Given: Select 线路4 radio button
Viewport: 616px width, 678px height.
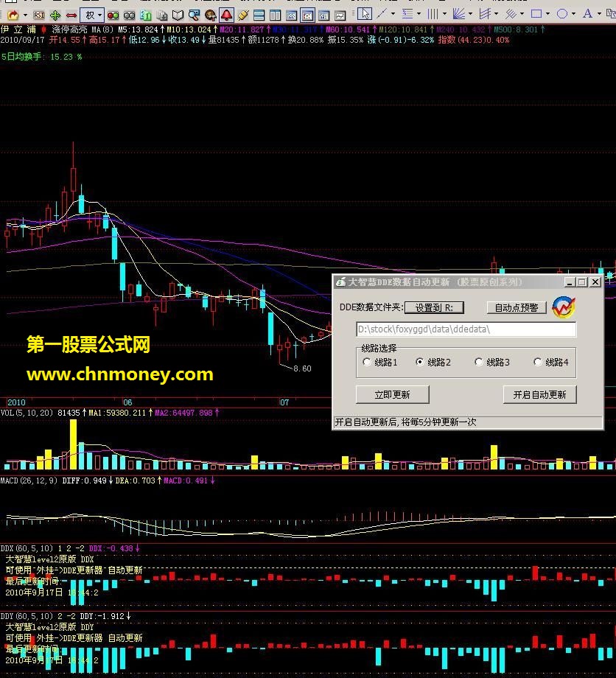Looking at the screenshot, I should [x=537, y=362].
